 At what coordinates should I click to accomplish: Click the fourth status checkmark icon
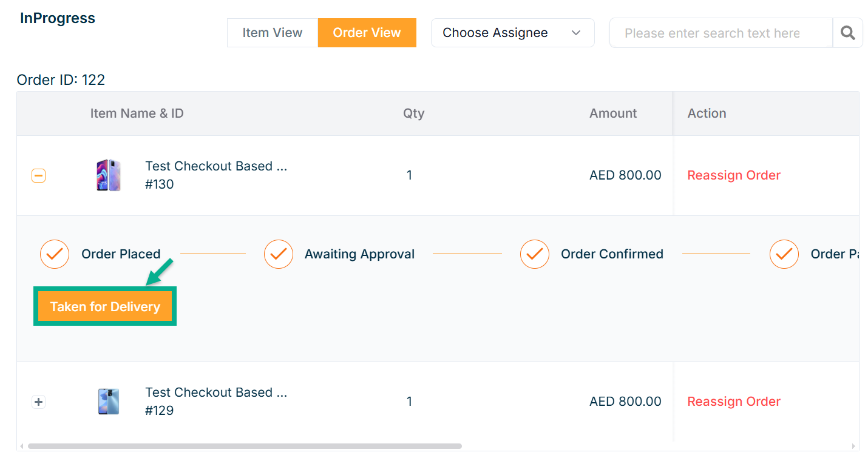[x=784, y=254]
